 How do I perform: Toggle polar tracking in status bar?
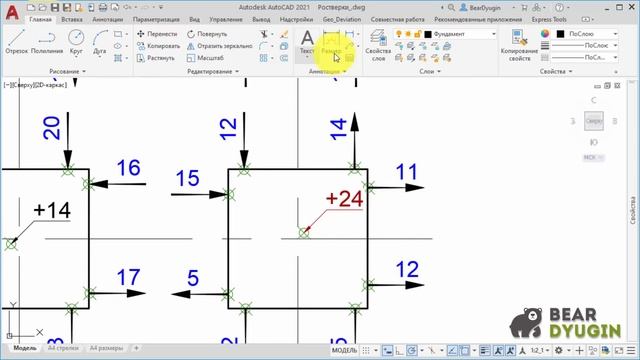coord(411,350)
